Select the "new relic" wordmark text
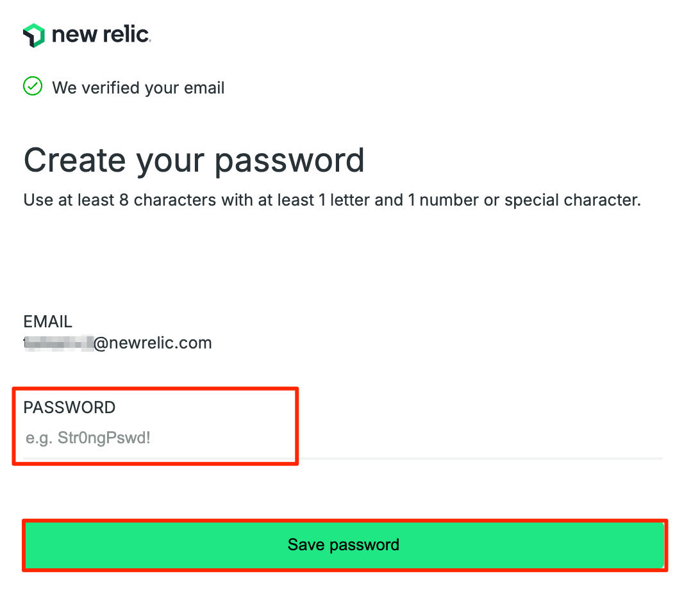Viewport: 700px width, 597px height. (101, 35)
